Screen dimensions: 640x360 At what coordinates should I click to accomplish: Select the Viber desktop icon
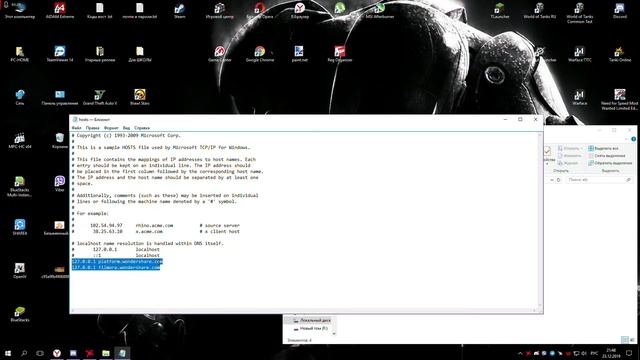pos(60,184)
